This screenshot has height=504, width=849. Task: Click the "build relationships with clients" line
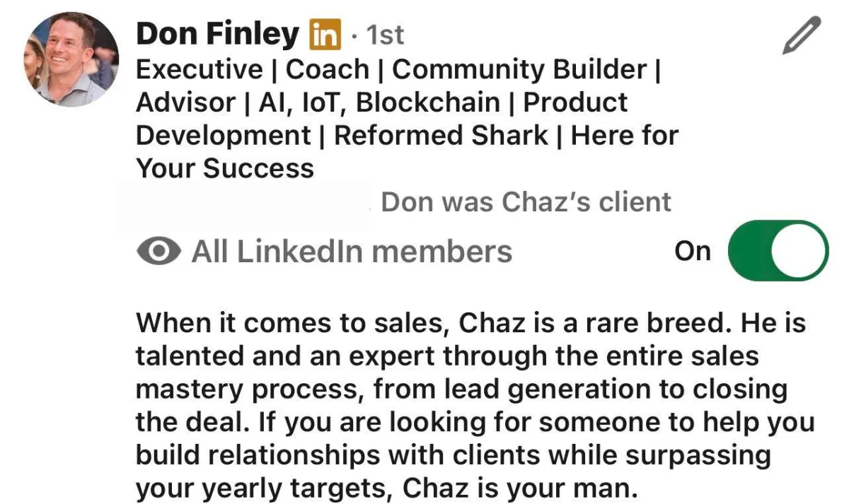(x=453, y=456)
